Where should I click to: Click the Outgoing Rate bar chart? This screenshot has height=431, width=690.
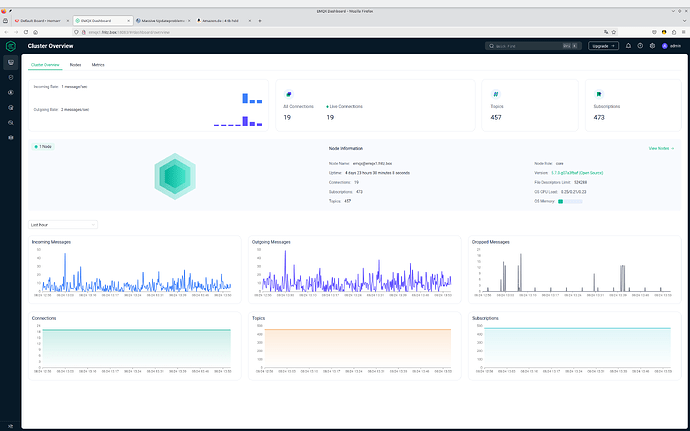(238, 121)
